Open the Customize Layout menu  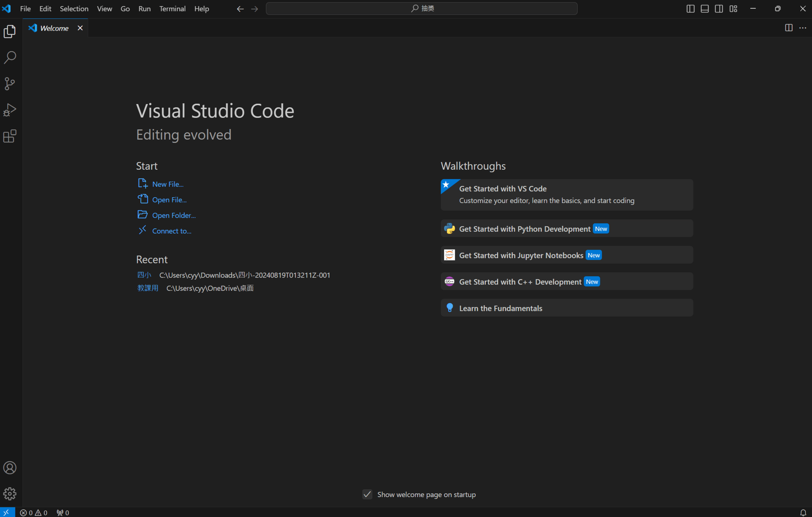[733, 8]
